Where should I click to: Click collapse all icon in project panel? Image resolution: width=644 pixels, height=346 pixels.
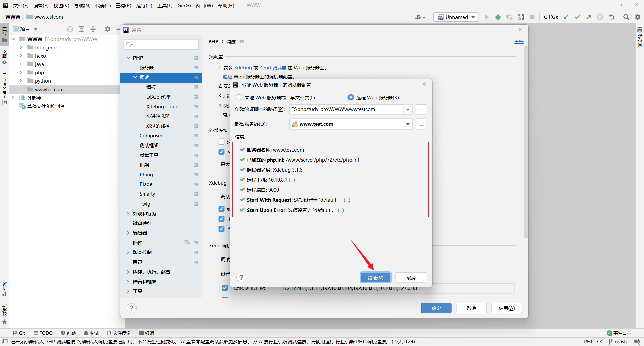tap(93, 29)
